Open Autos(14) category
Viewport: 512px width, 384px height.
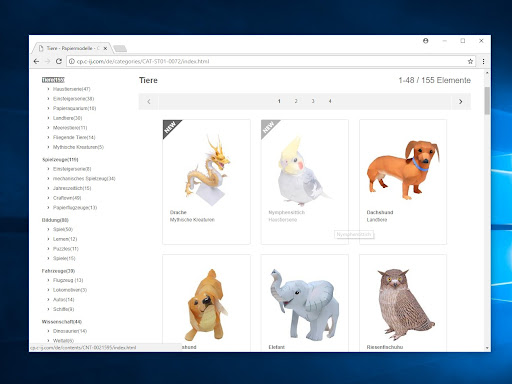click(x=64, y=300)
